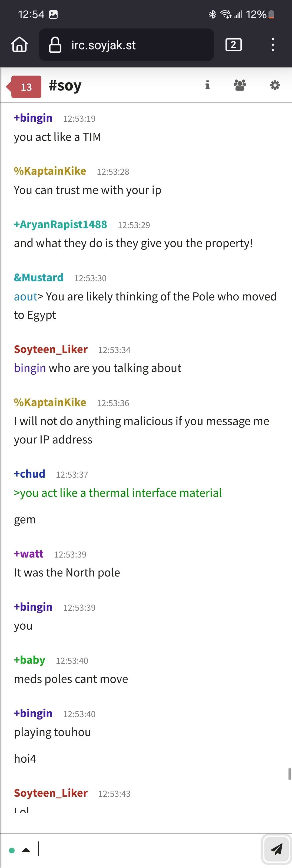This screenshot has height=868, width=292.
Task: Open the settings gear icon
Action: [x=275, y=85]
